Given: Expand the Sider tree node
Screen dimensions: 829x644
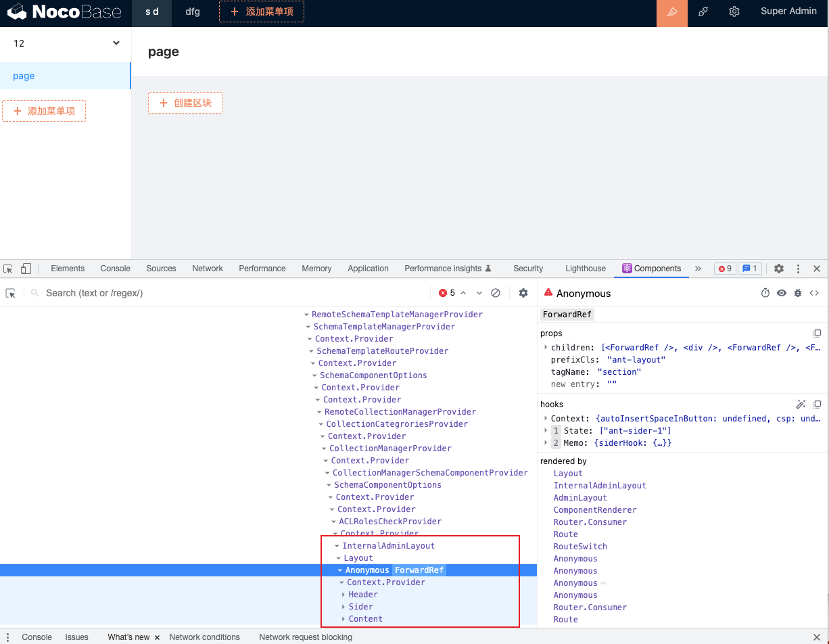Looking at the screenshot, I should pyautogui.click(x=344, y=607).
